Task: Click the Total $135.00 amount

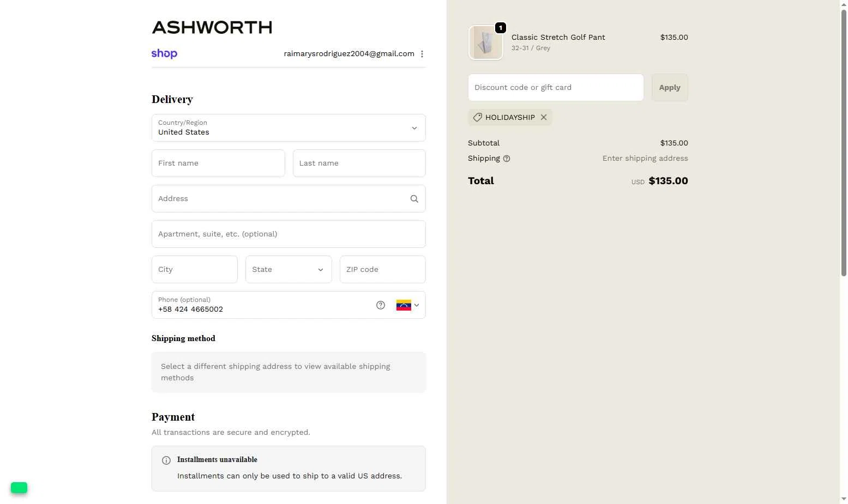Action: click(668, 181)
